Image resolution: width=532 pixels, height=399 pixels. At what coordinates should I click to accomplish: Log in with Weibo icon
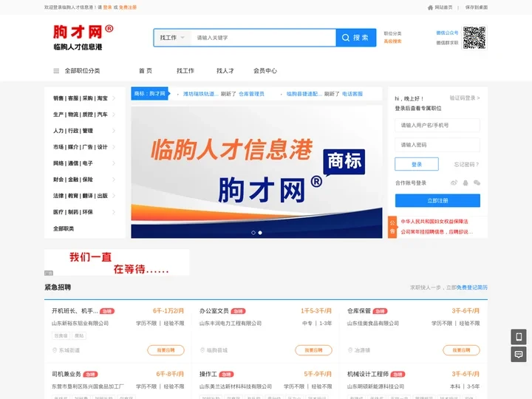454,183
